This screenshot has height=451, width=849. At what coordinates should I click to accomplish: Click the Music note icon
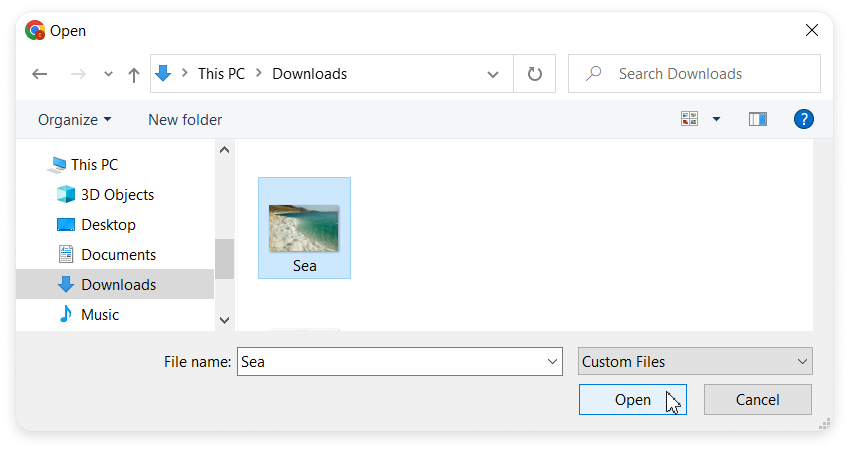(x=66, y=314)
